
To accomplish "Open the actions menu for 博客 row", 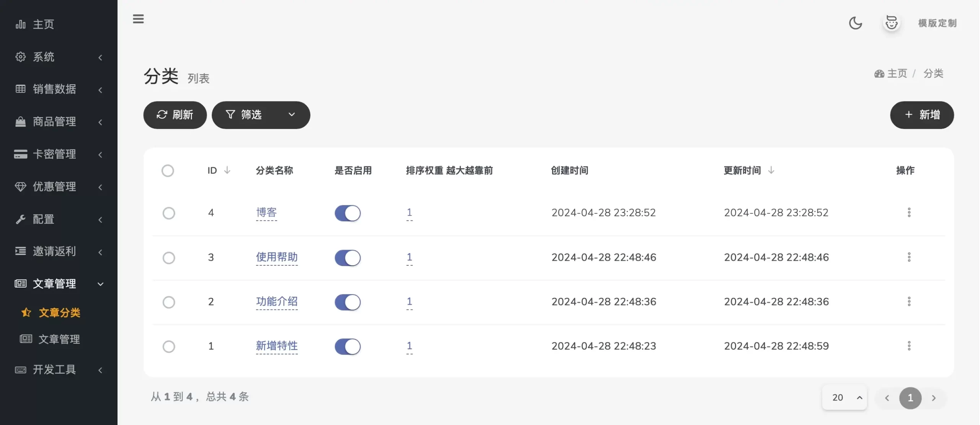I will pos(909,212).
